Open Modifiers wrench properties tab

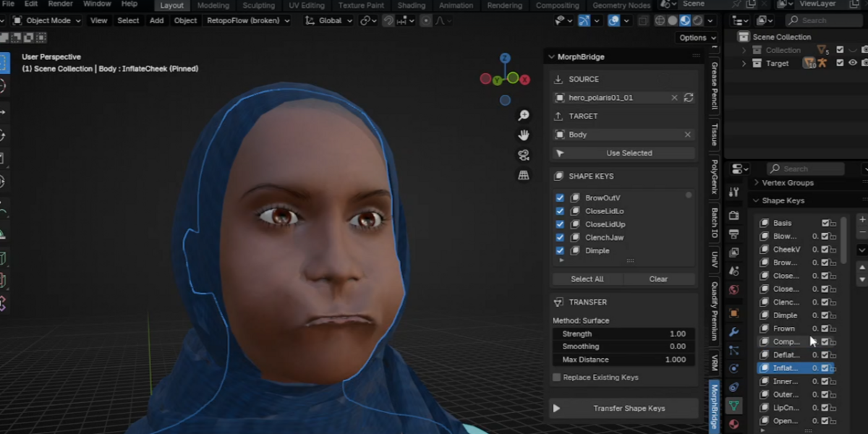(x=733, y=332)
